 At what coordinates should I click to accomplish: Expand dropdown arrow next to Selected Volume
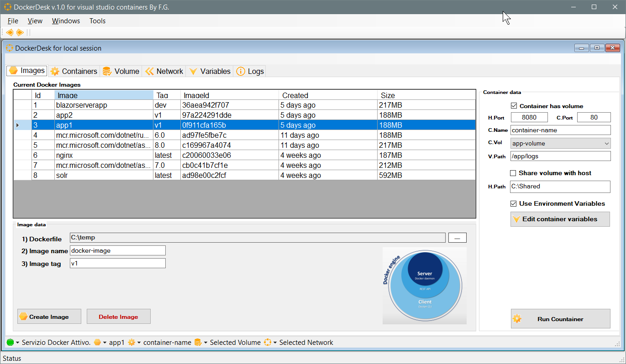pos(205,343)
